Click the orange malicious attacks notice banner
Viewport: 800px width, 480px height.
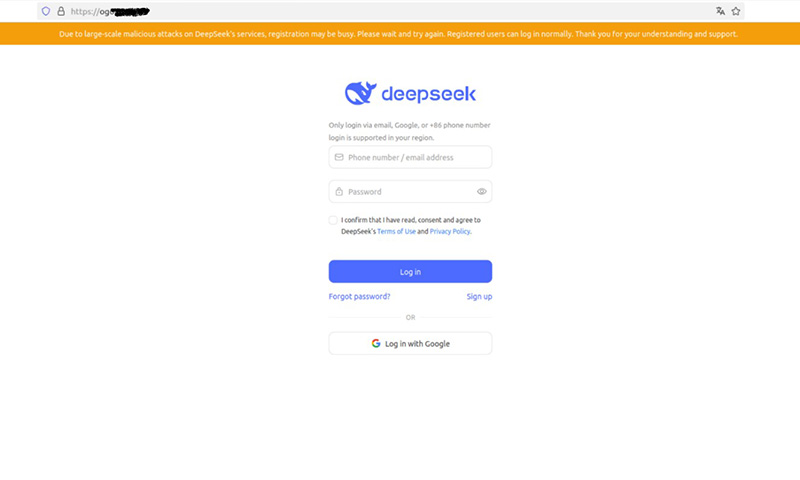coord(400,34)
